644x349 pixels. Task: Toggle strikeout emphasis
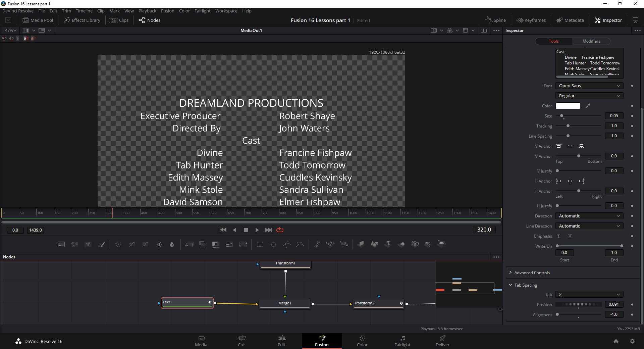tap(558, 236)
